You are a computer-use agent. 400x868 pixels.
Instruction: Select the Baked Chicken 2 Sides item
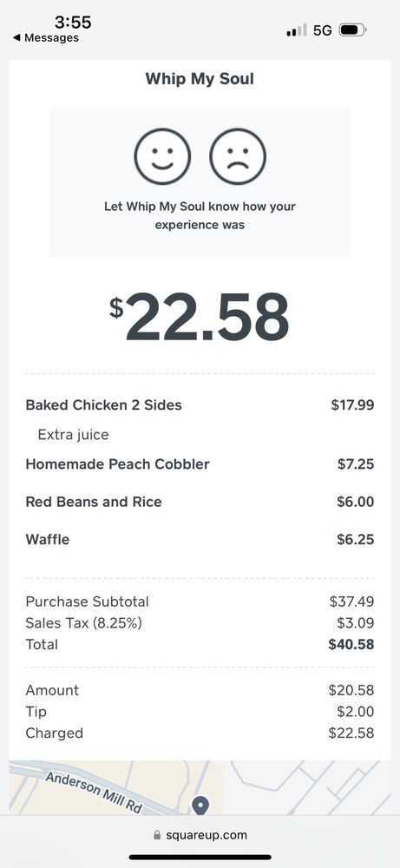[200, 405]
